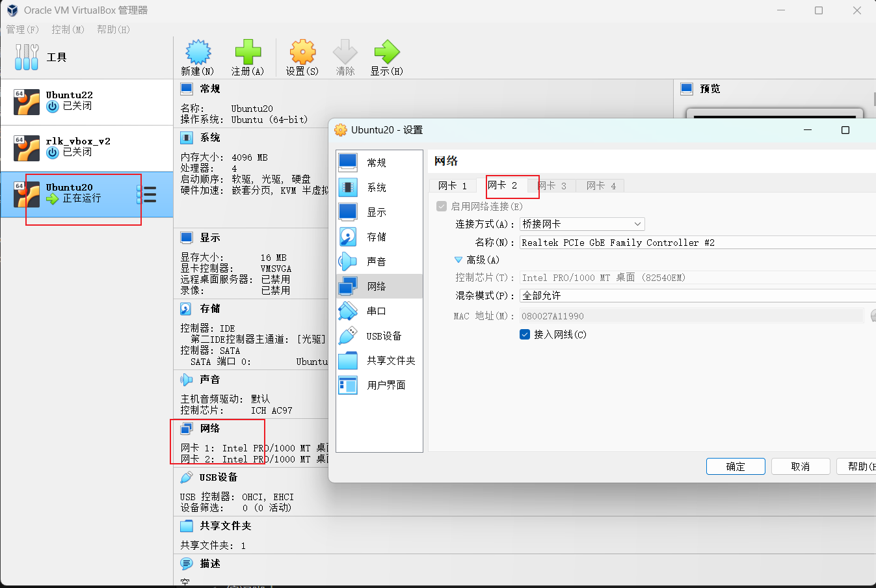Screen dimensions: 876x588
Task: Click the 显示 (Show) green arrow icon
Action: 387,52
